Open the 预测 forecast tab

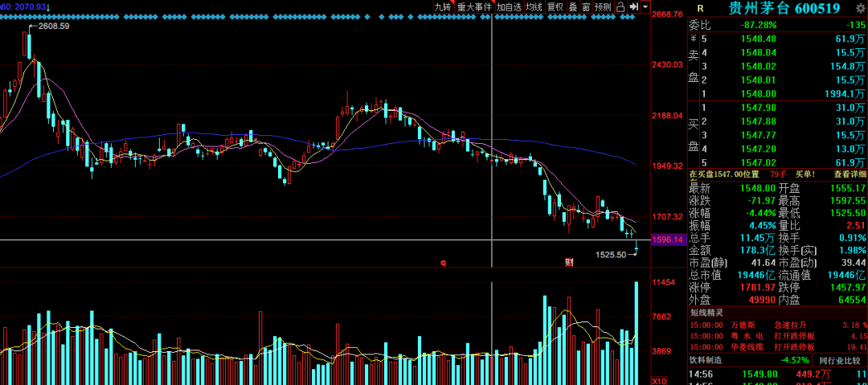603,6
